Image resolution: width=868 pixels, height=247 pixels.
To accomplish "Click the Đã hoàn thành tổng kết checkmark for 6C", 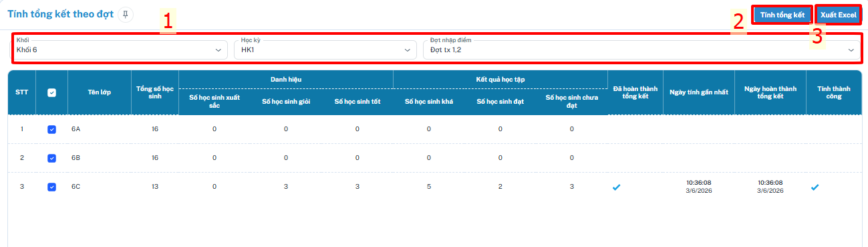I will (617, 187).
